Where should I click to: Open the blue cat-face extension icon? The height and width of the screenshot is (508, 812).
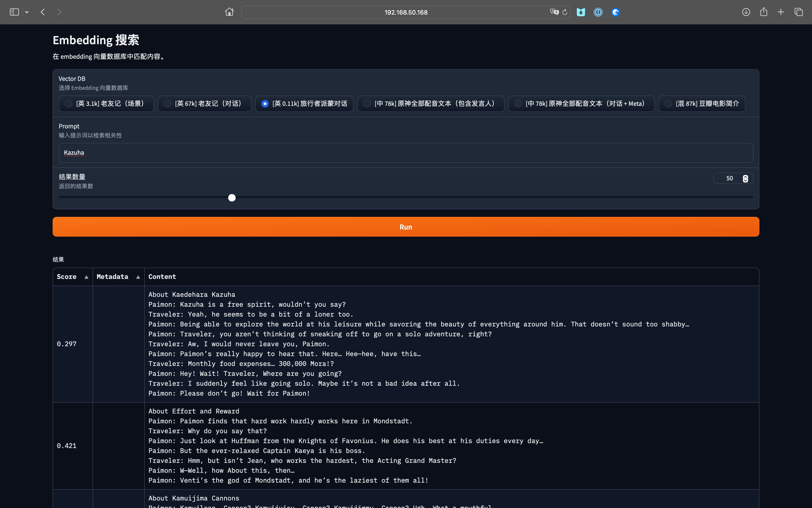click(x=581, y=12)
